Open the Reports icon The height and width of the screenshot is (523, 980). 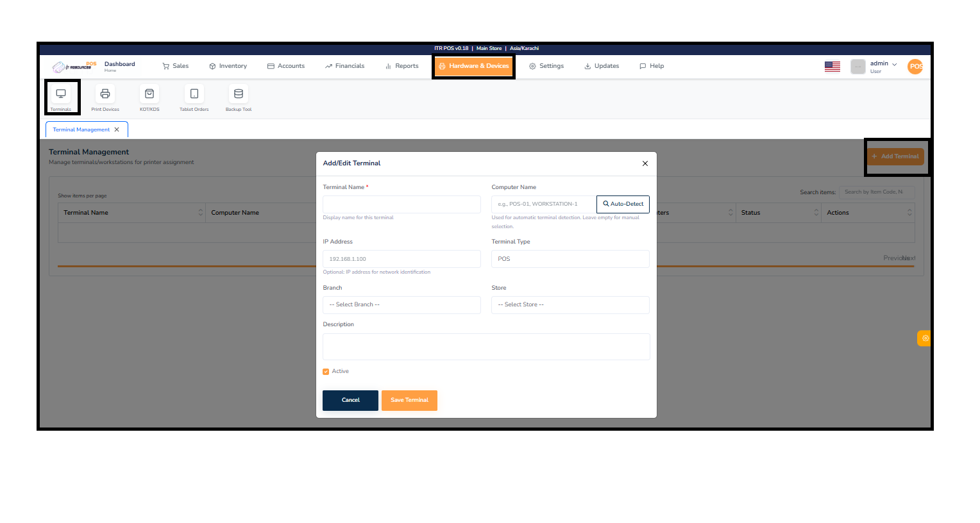(387, 65)
